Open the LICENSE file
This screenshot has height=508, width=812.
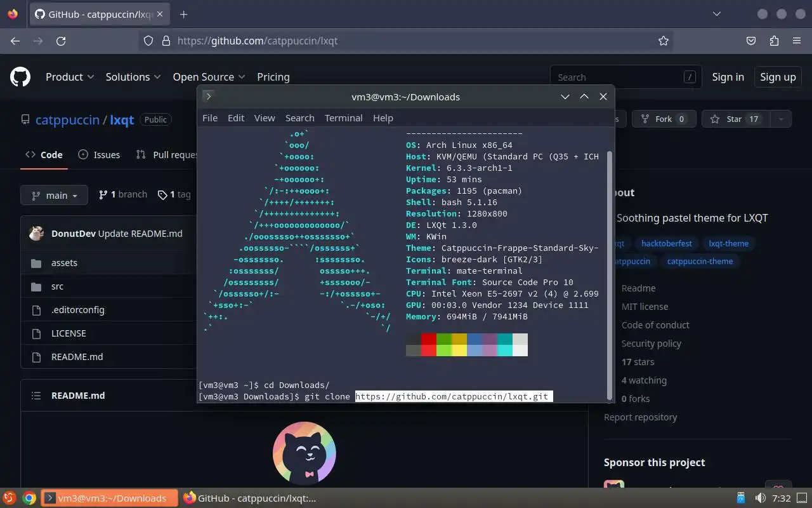pyautogui.click(x=69, y=333)
